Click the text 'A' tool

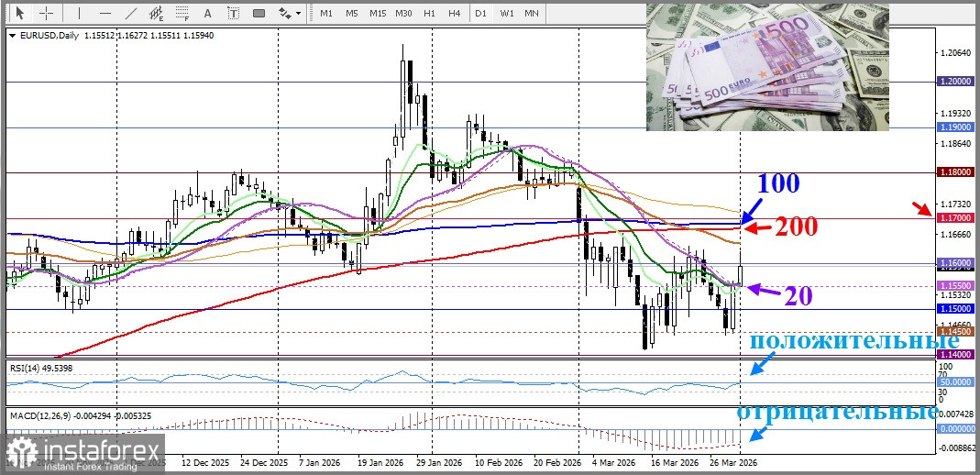pyautogui.click(x=208, y=13)
